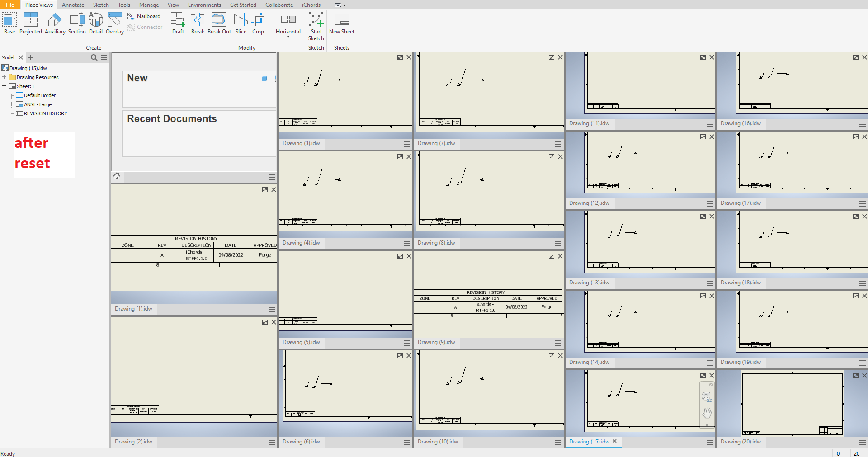Open the Drawing (3).idw window menu
The width and height of the screenshot is (868, 457).
click(x=406, y=144)
